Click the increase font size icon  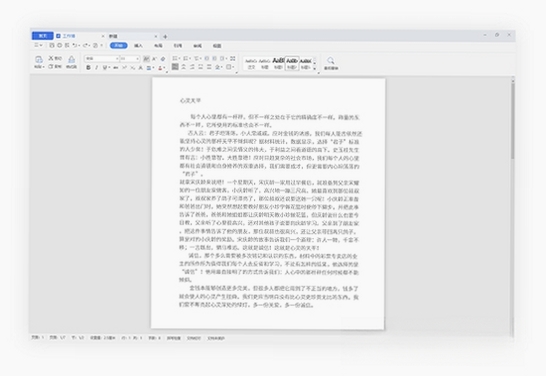146,59
